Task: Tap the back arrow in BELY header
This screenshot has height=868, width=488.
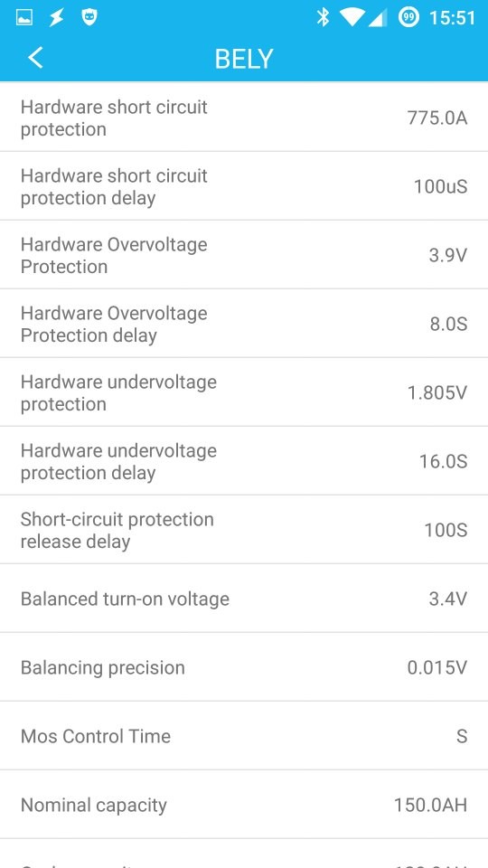Action: click(x=35, y=58)
